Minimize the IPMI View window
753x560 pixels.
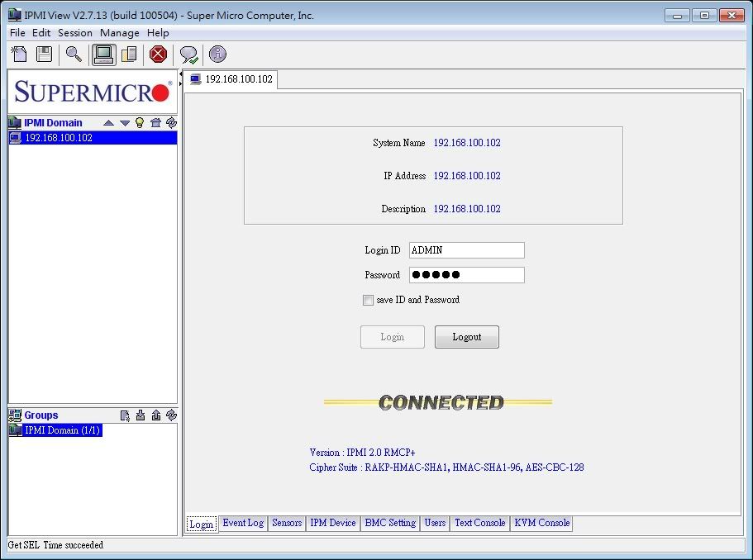coord(677,16)
